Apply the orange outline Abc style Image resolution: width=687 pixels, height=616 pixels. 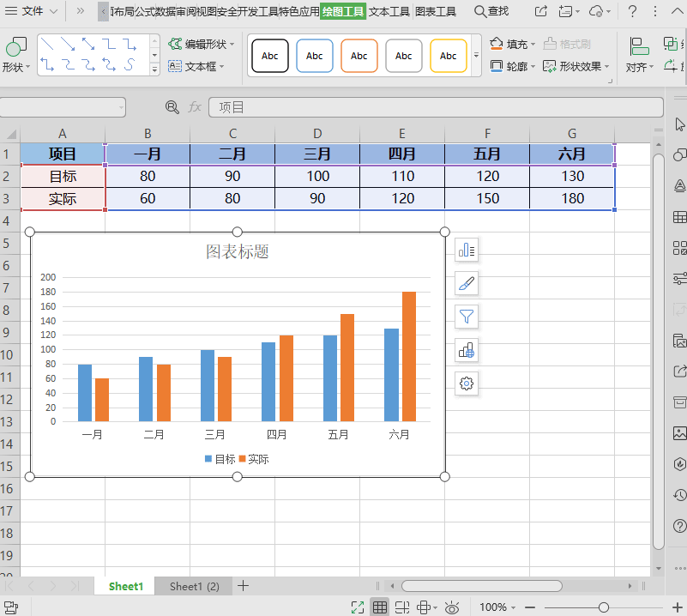coord(359,56)
